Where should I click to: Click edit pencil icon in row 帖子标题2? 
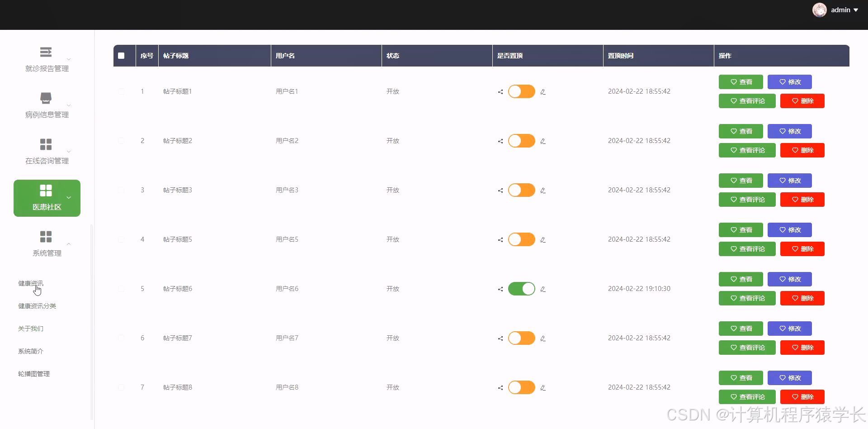pos(543,141)
